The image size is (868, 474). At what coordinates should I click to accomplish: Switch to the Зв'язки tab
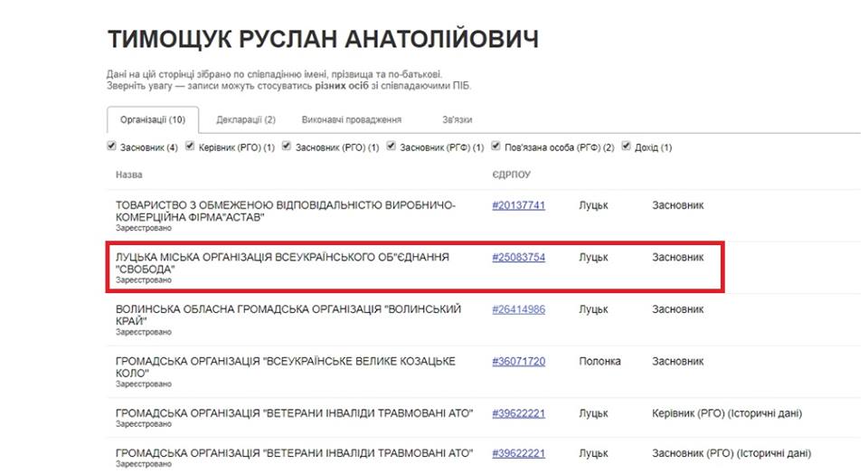coord(456,119)
